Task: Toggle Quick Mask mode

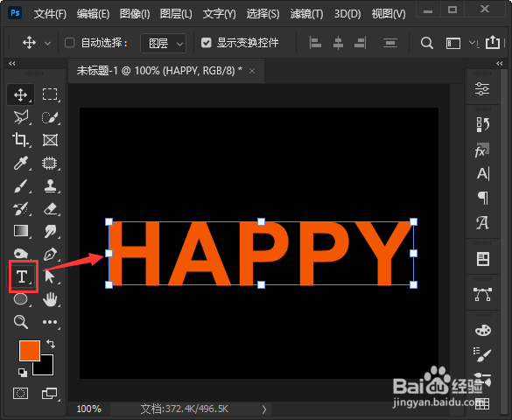Action: (21, 394)
